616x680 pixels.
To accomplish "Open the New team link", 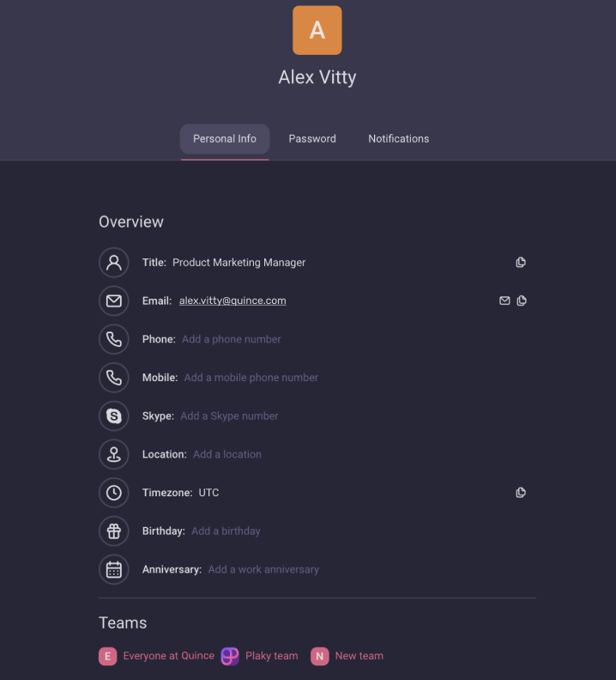I will point(359,656).
